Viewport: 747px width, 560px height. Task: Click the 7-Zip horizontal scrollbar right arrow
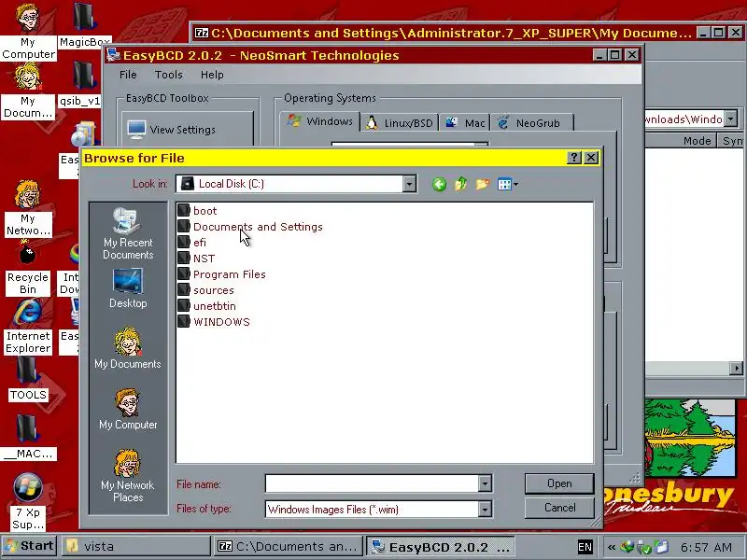pyautogui.click(x=737, y=368)
